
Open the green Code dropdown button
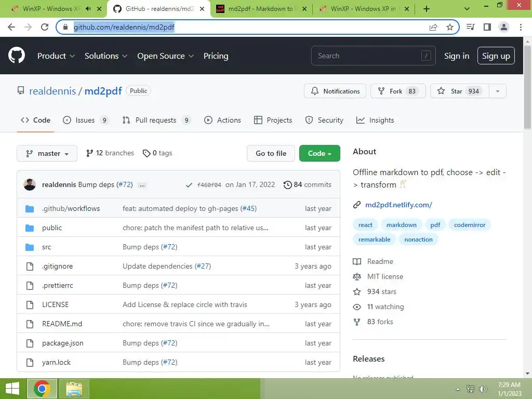click(x=320, y=153)
